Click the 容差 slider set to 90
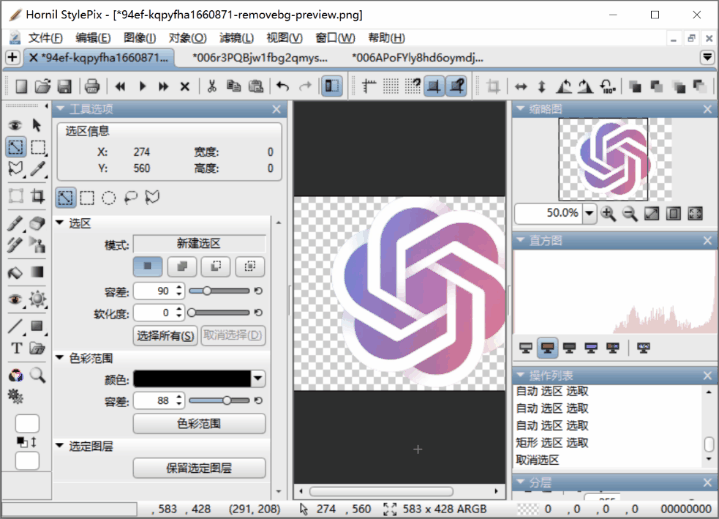Viewport: 719px width, 519px height. coord(219,291)
